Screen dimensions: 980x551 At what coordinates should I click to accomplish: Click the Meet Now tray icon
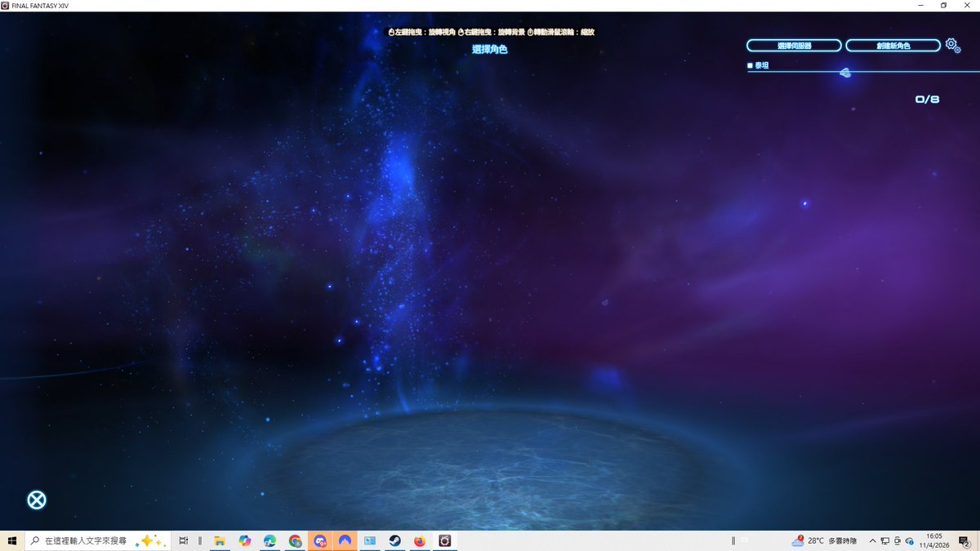pos(897,540)
